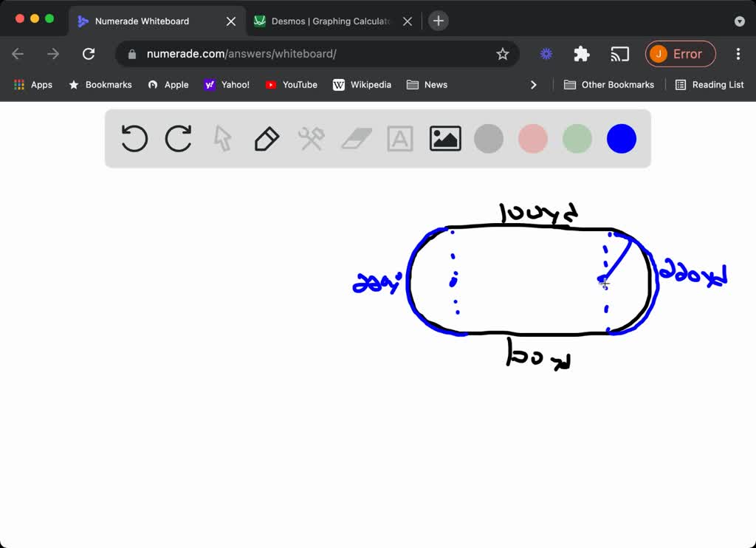Open the tab search dropdown arrow
Image resolution: width=756 pixels, height=548 pixels.
point(740,21)
